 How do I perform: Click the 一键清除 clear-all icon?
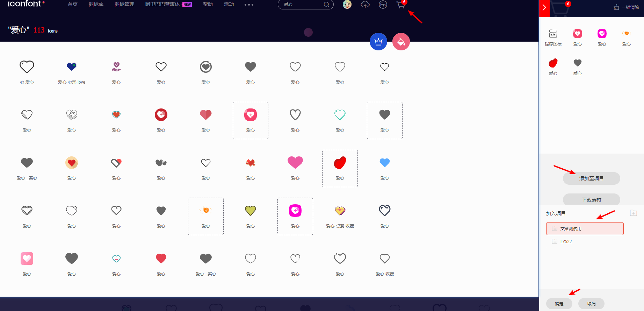pyautogui.click(x=616, y=7)
